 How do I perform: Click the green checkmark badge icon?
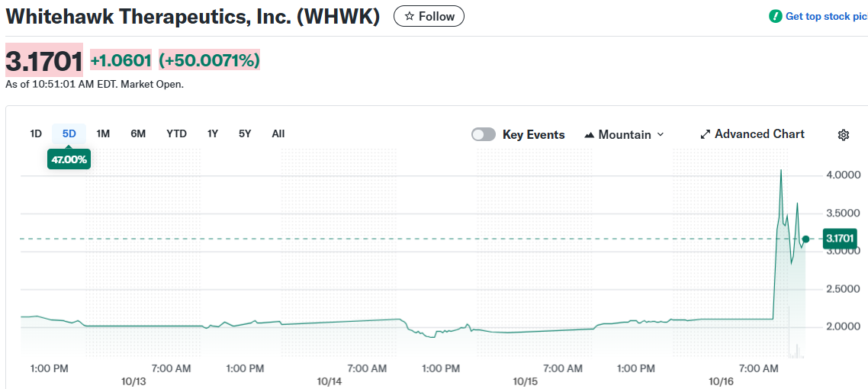point(776,16)
